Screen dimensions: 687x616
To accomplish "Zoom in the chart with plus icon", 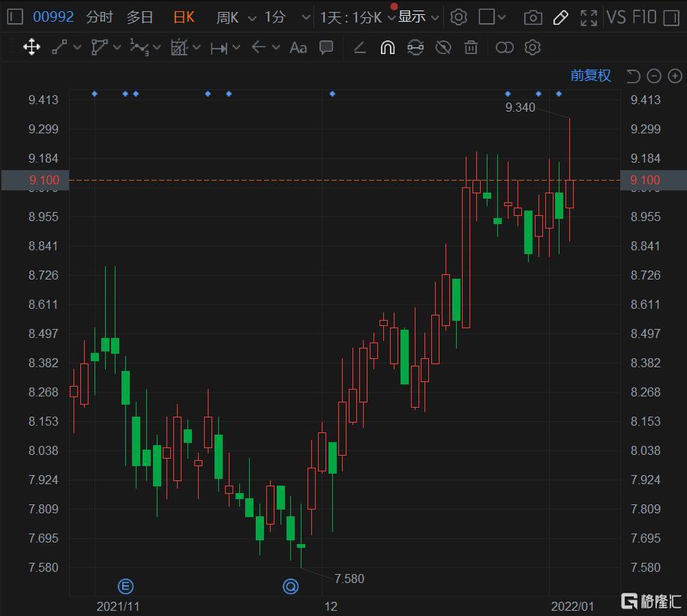I will coord(675,76).
